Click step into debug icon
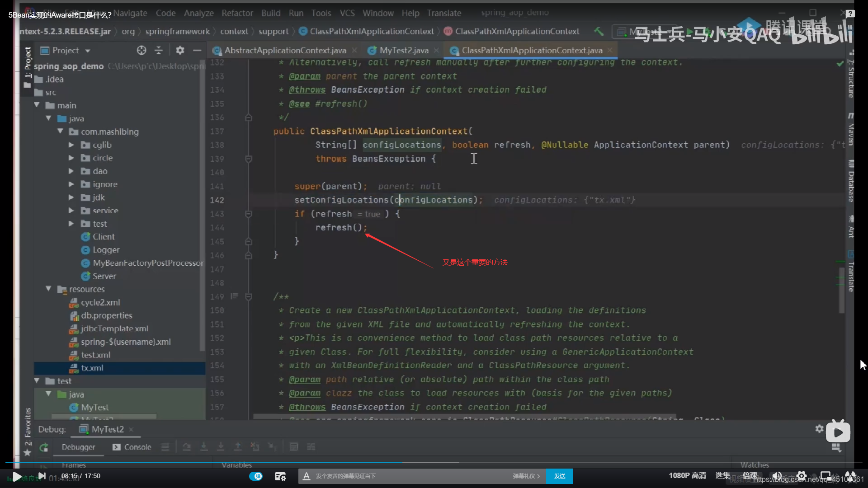 [204, 447]
